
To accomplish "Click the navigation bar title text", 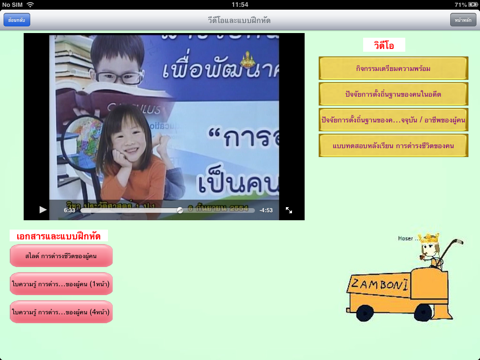I will pyautogui.click(x=239, y=20).
